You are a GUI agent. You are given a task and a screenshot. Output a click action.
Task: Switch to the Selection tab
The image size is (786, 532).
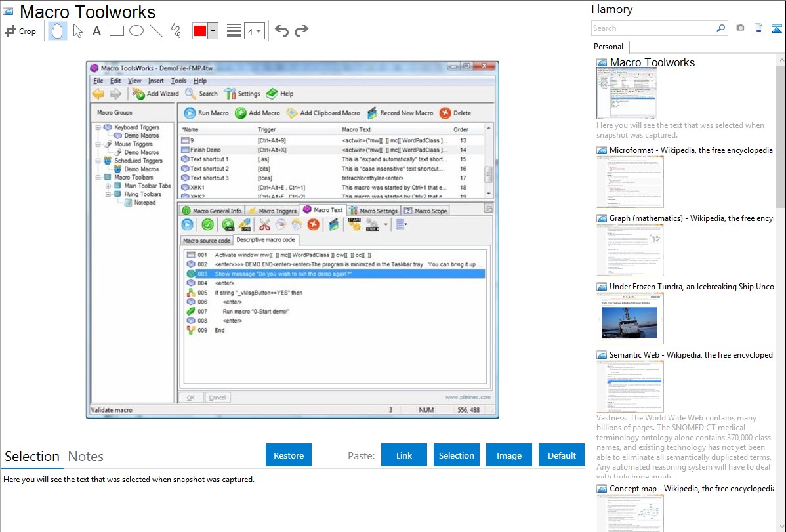tap(32, 457)
